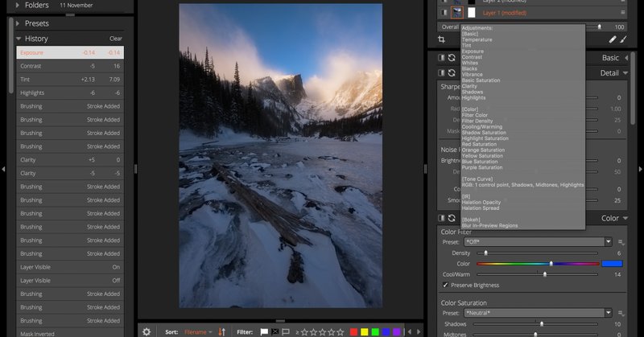
Task: Reset the Basic panel settings
Action: 452,58
